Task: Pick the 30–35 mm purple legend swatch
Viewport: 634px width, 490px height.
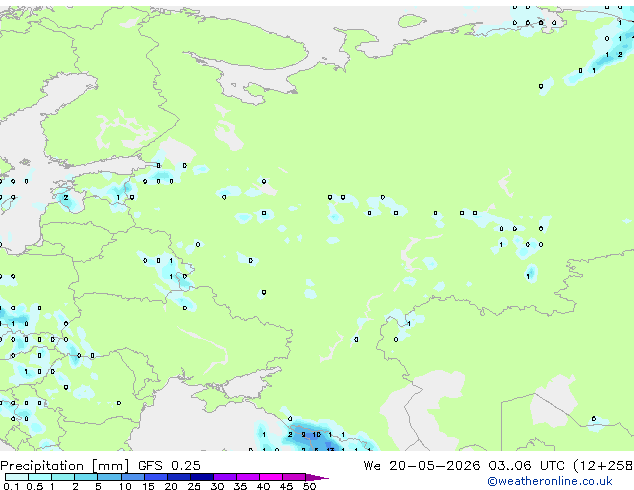Action: [225, 477]
